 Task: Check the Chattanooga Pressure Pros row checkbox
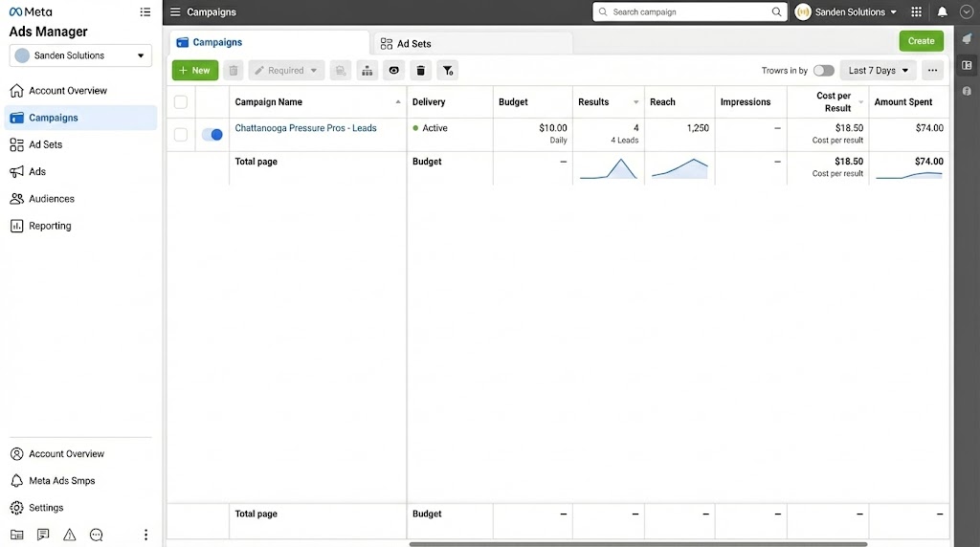coord(181,134)
